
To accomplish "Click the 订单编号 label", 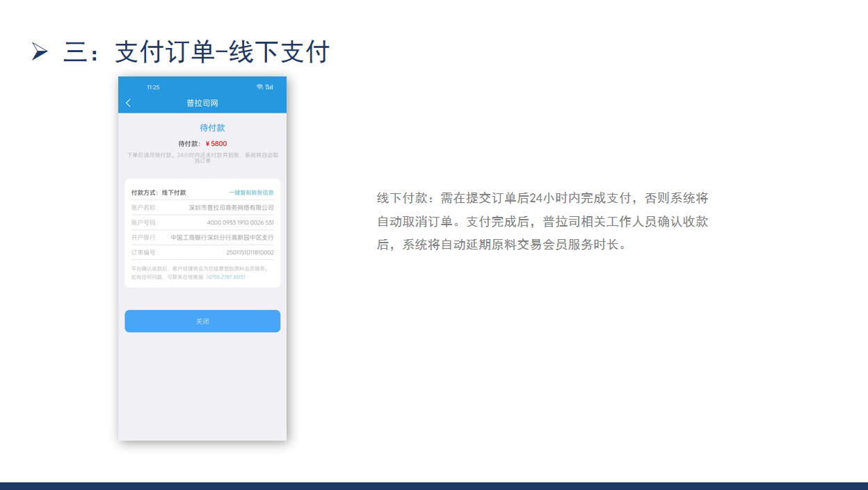I will point(144,252).
